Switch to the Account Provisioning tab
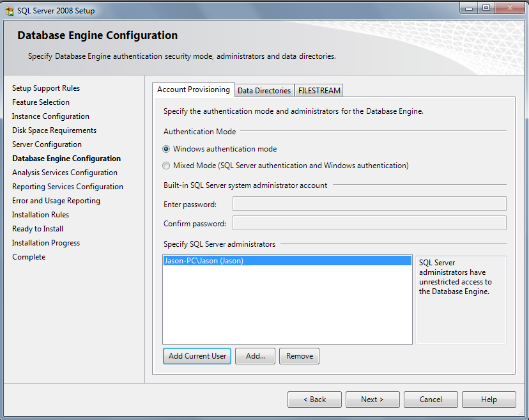The height and width of the screenshot is (420, 529). coord(194,89)
